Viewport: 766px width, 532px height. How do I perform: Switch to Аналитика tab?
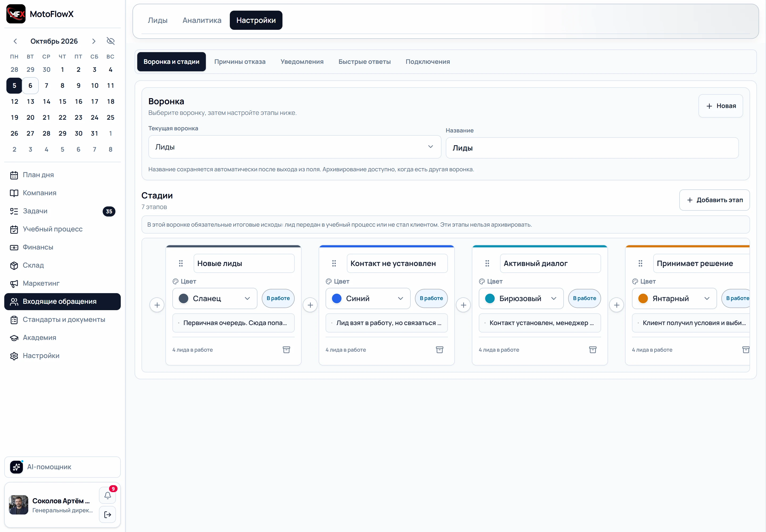pos(202,20)
